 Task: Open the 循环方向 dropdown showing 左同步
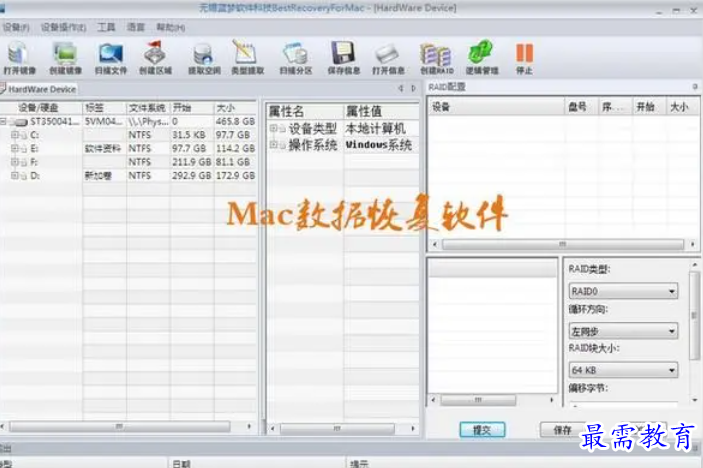pos(623,331)
